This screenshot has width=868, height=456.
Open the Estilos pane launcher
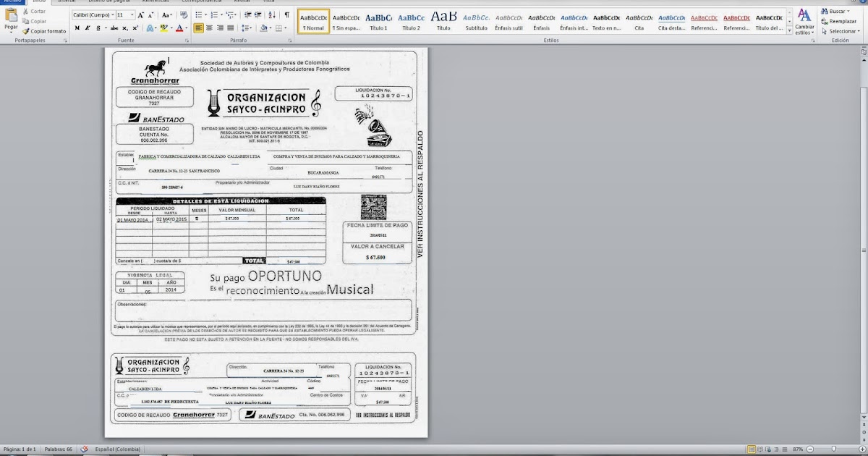point(812,41)
